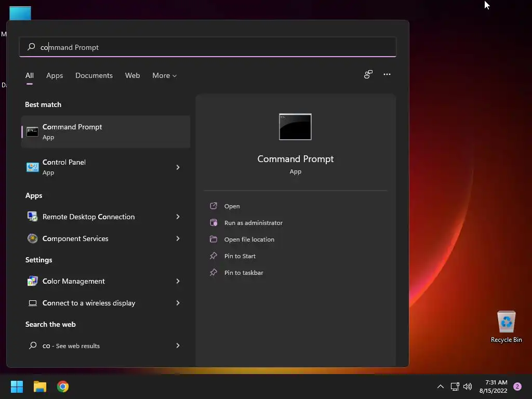
Task: Expand Color Management chevron
Action: point(178,281)
